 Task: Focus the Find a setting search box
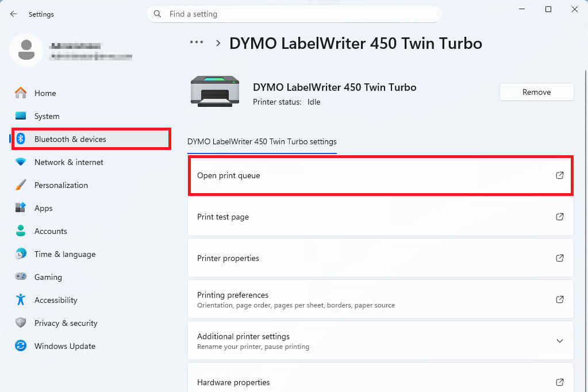[294, 14]
